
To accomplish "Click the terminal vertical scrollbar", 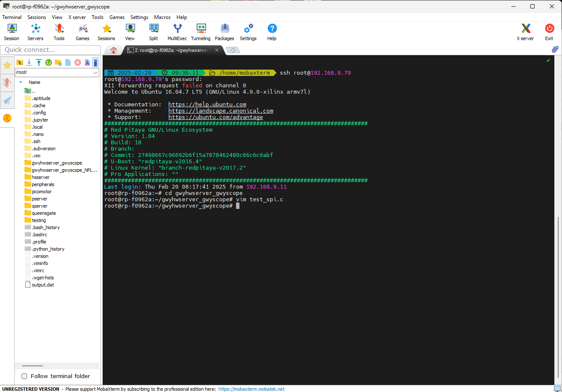I will click(x=558, y=295).
